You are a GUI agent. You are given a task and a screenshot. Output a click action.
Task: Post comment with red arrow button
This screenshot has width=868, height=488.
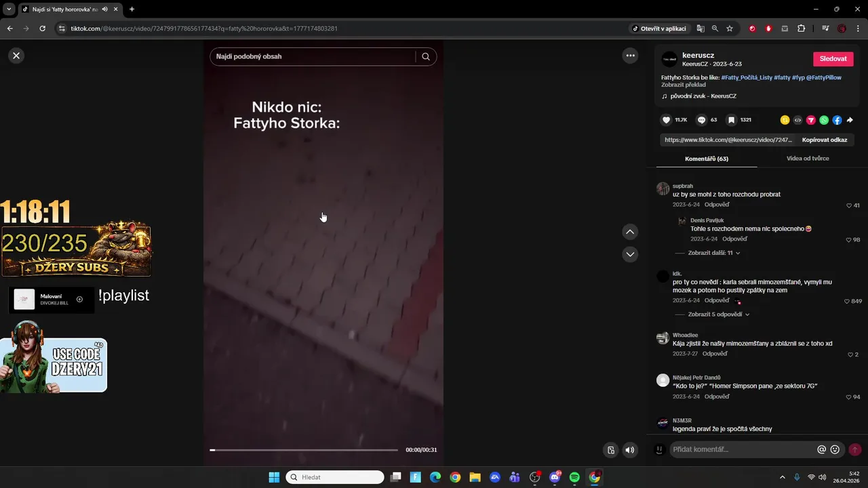point(855,449)
